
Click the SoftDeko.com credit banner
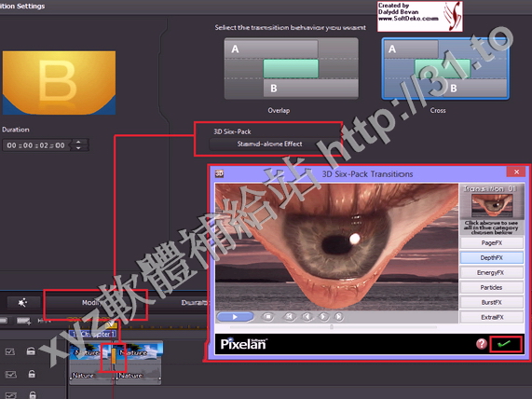point(420,16)
